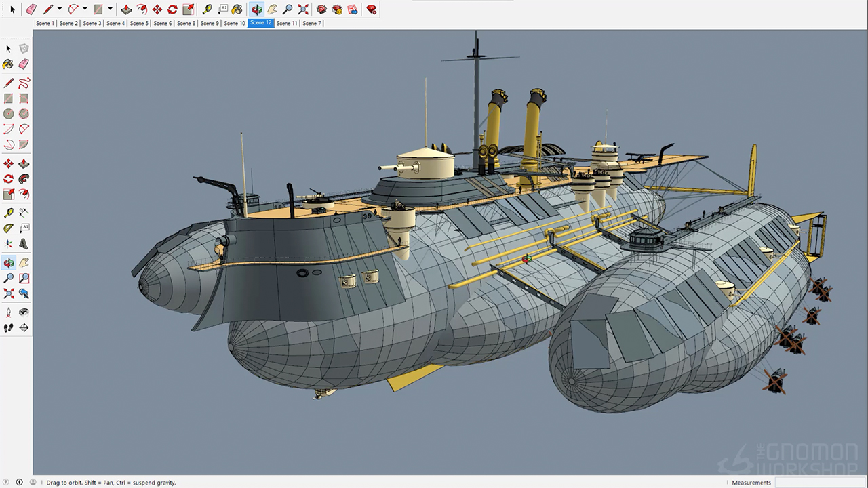Open the Scene 10 tab
Viewport: 868px width, 488px height.
click(235, 23)
